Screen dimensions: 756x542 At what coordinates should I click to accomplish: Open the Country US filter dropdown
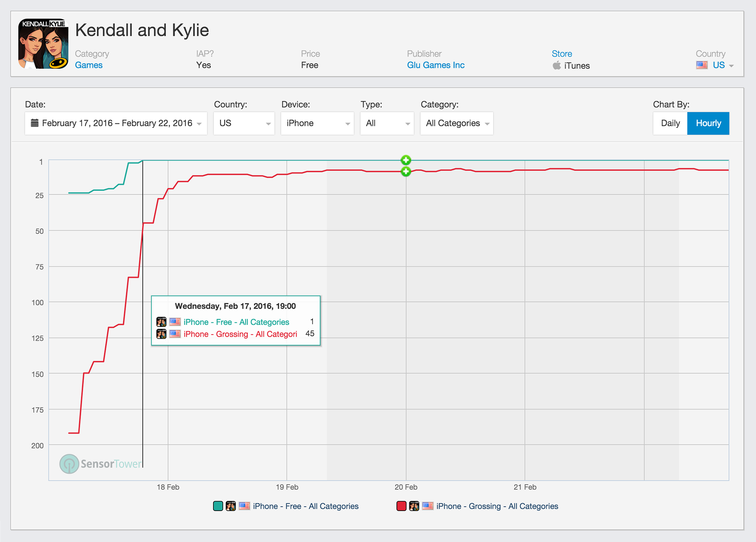tap(244, 123)
